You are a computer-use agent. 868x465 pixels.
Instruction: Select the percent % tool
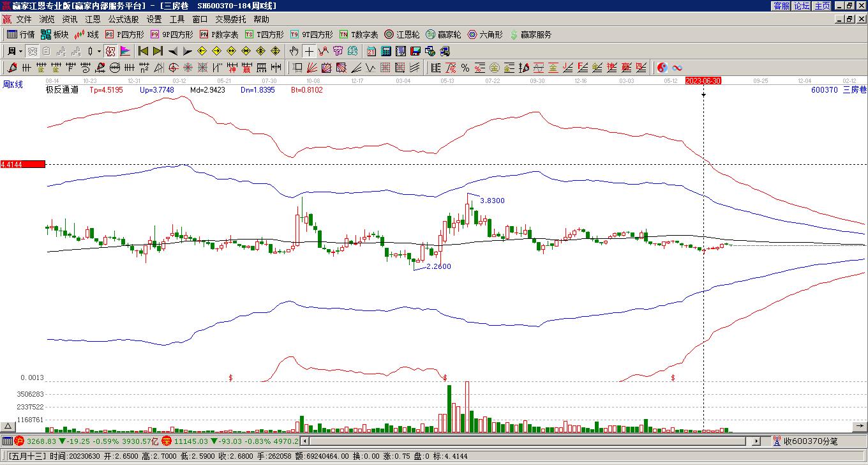coord(465,68)
